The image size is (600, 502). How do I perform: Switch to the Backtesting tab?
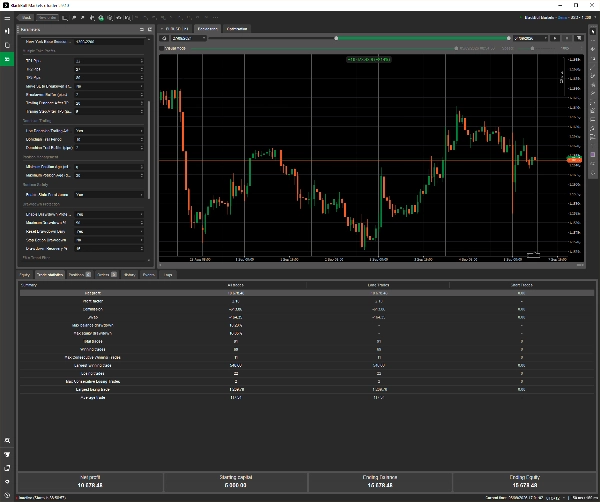207,29
